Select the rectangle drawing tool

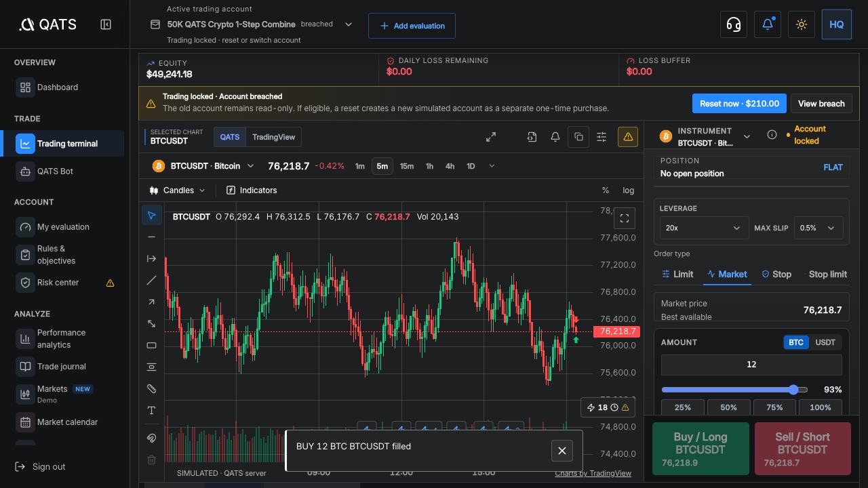coord(152,346)
